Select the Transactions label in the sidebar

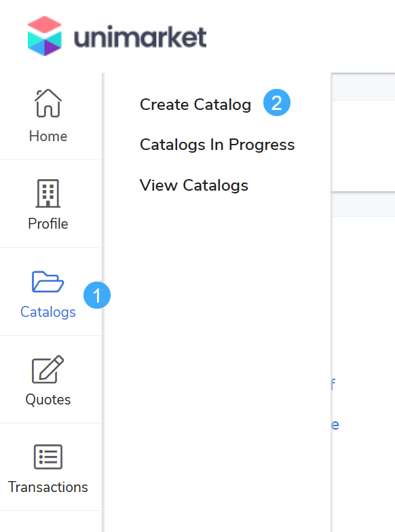coord(48,487)
